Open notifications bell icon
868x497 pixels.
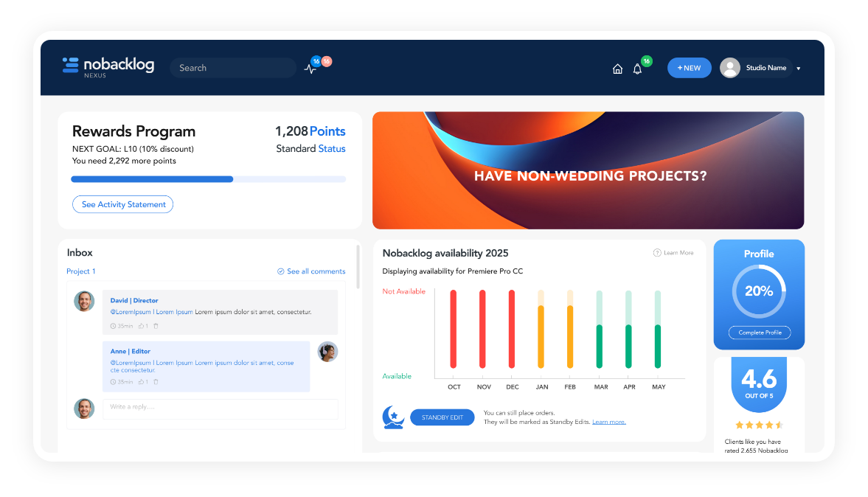637,69
